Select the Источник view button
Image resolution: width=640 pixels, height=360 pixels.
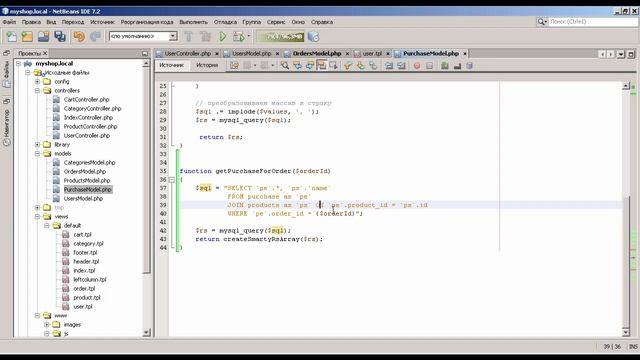click(172, 65)
